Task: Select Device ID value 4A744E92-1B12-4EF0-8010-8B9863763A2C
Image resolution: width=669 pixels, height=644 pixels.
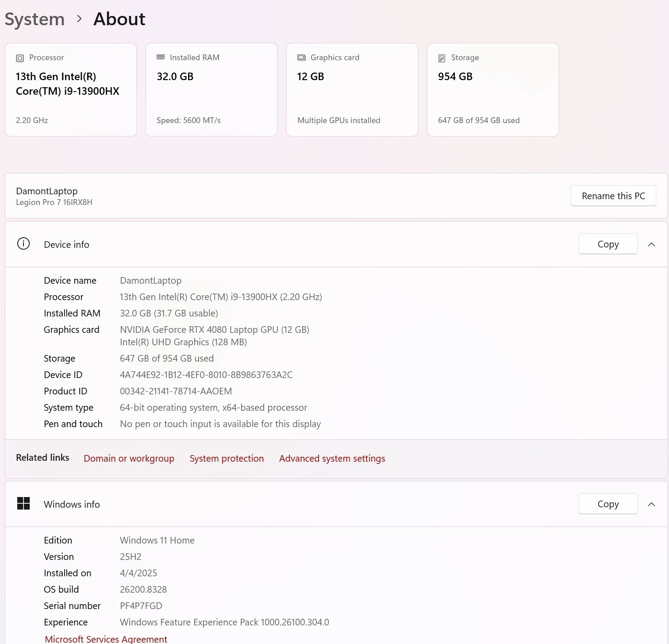Action: coord(206,374)
